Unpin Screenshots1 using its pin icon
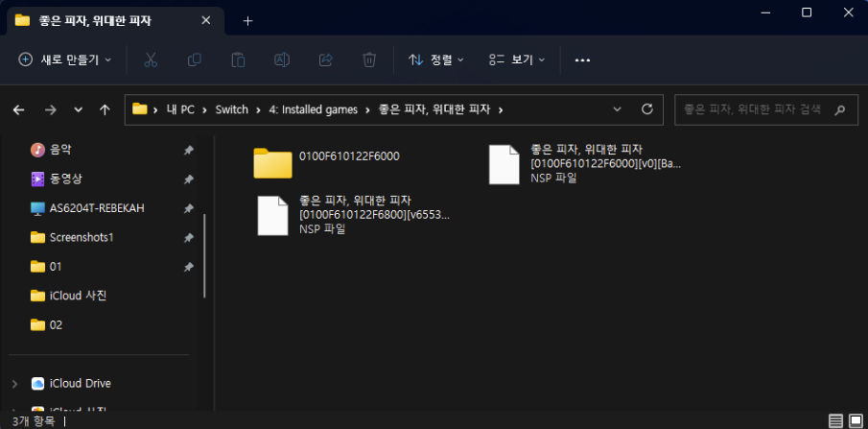 point(188,238)
